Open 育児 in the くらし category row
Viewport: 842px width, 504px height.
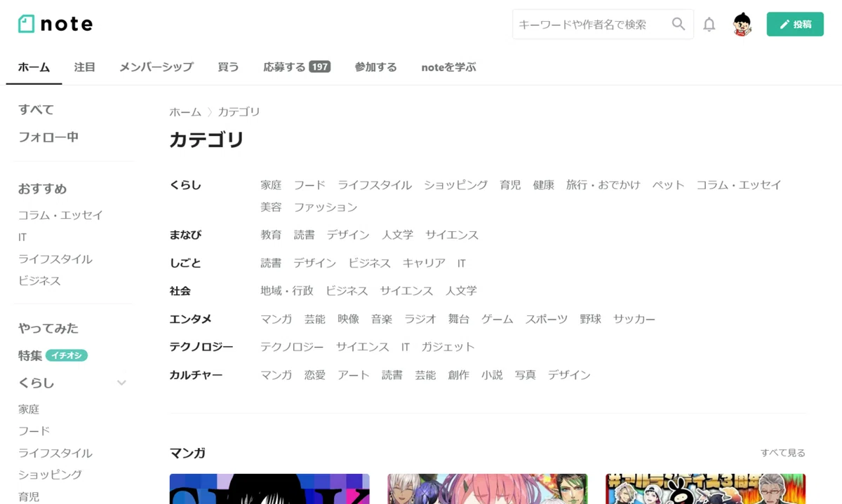510,185
